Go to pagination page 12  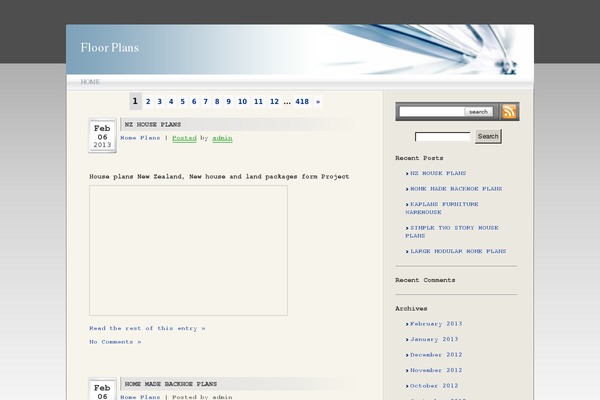pos(274,101)
